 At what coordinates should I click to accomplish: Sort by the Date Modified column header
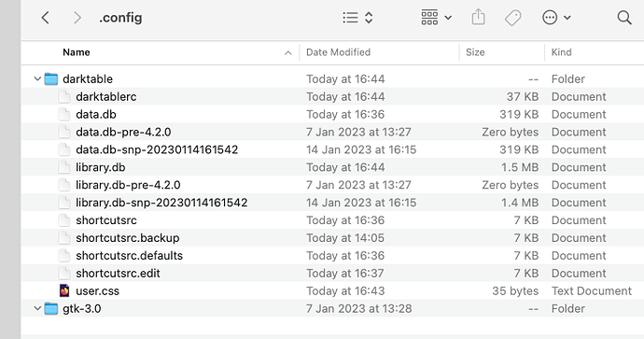click(x=338, y=52)
